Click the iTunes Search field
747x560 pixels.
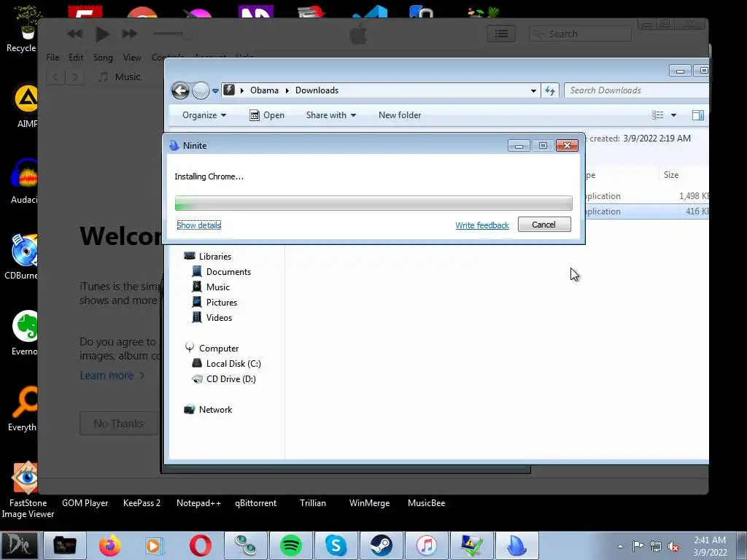point(580,34)
